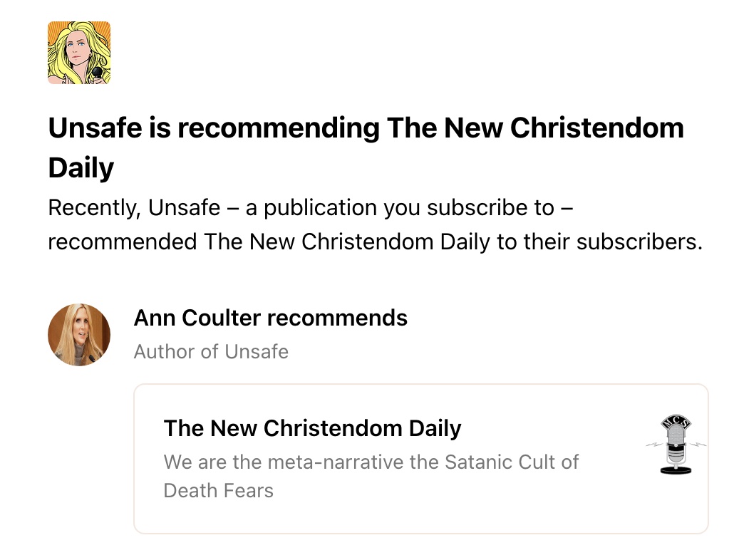Click "Death Fears" in the card description
This screenshot has height=560, width=734.
pyautogui.click(x=218, y=490)
